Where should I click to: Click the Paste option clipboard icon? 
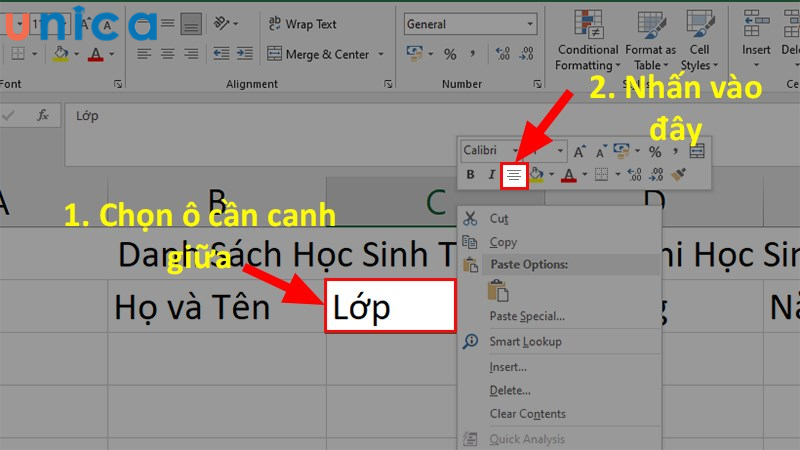[498, 290]
